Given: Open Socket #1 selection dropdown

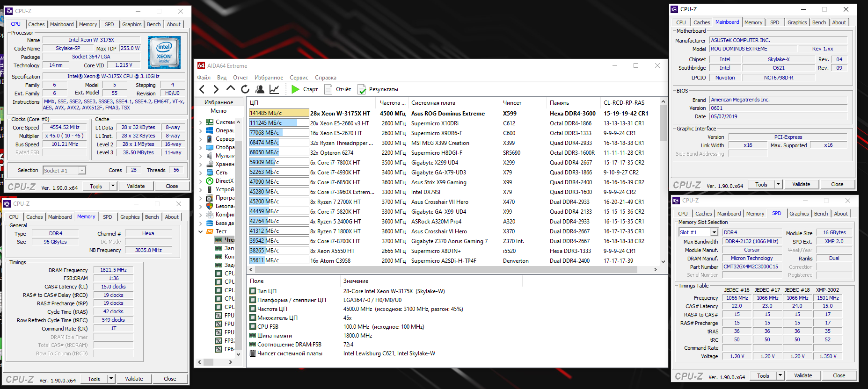Looking at the screenshot, I should 82,171.
